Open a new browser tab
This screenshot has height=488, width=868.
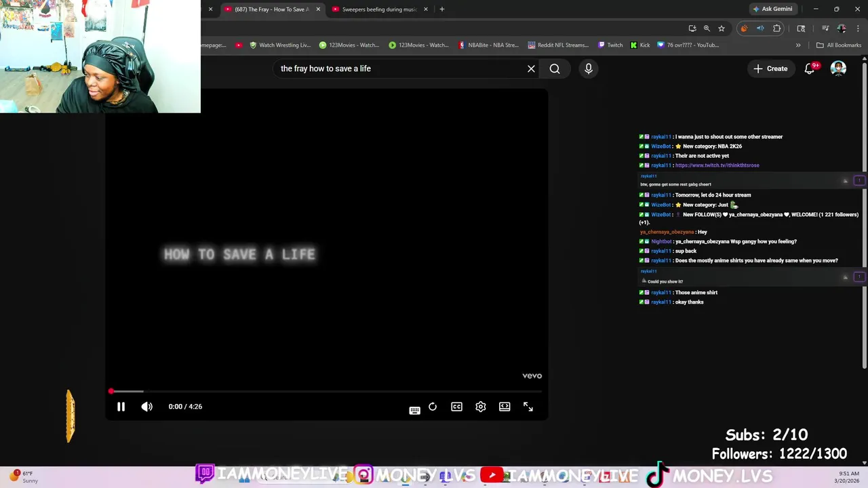point(442,9)
